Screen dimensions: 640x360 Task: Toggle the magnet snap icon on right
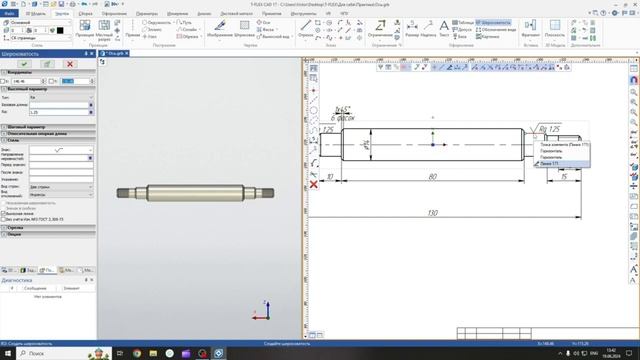coord(633,80)
